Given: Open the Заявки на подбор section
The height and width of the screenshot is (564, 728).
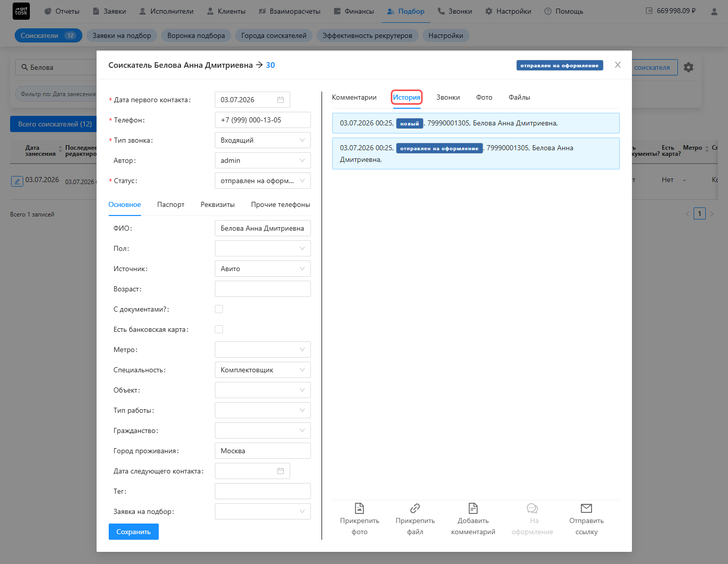Looking at the screenshot, I should point(122,35).
